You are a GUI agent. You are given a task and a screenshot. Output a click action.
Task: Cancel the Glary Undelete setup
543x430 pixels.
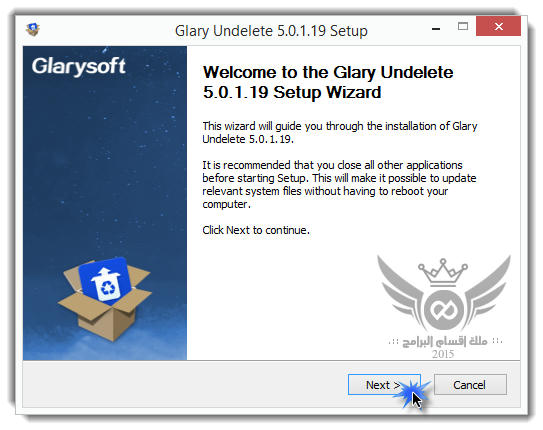coord(470,385)
